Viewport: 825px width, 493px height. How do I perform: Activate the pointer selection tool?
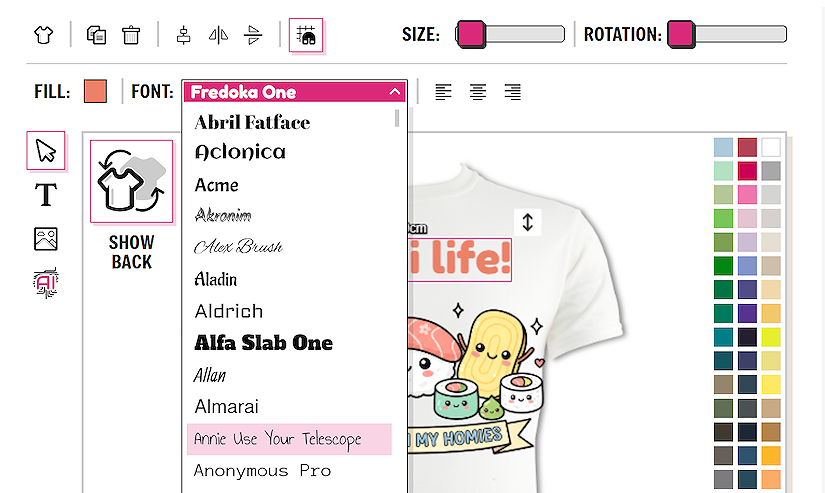(x=46, y=151)
